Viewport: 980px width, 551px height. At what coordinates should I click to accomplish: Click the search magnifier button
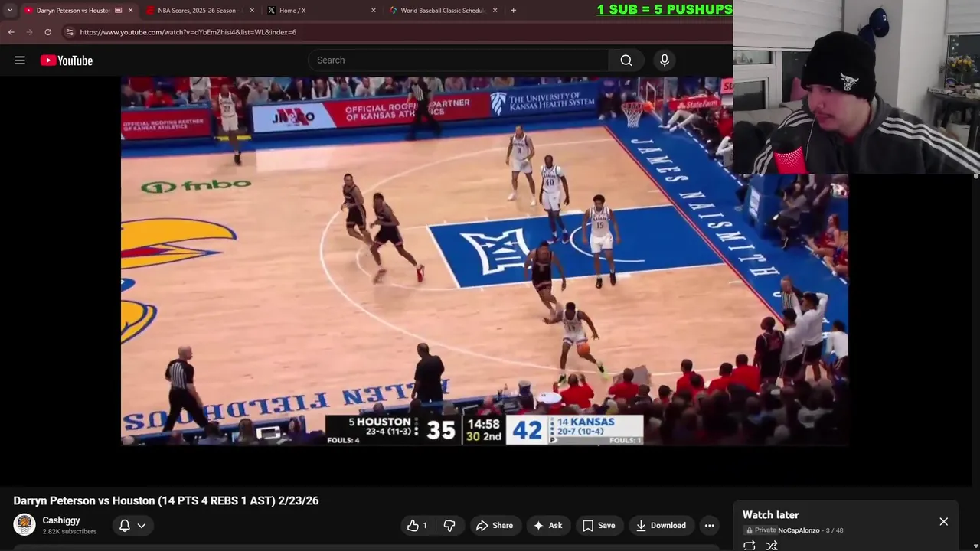626,60
